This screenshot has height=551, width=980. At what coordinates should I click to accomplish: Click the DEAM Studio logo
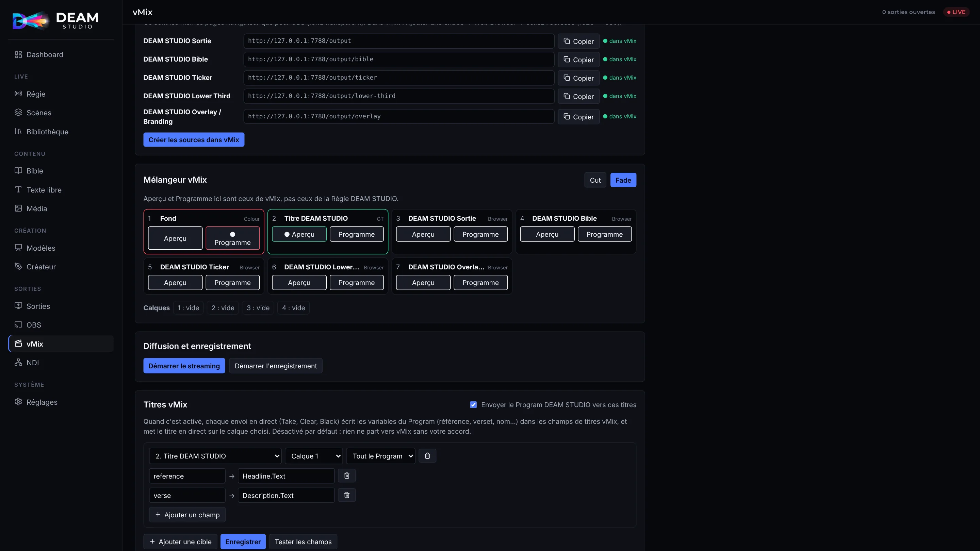[55, 20]
